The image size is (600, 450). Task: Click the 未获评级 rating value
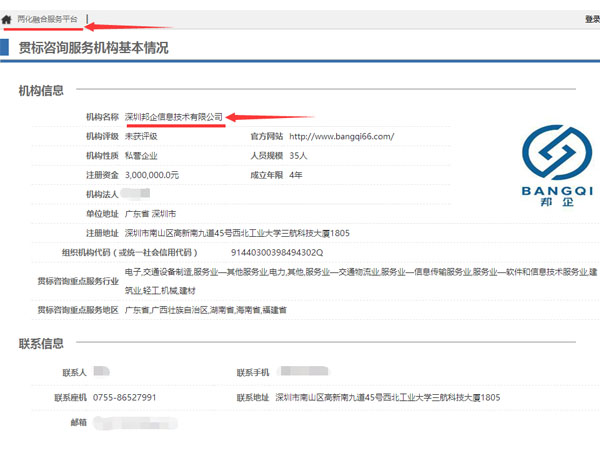click(x=141, y=136)
